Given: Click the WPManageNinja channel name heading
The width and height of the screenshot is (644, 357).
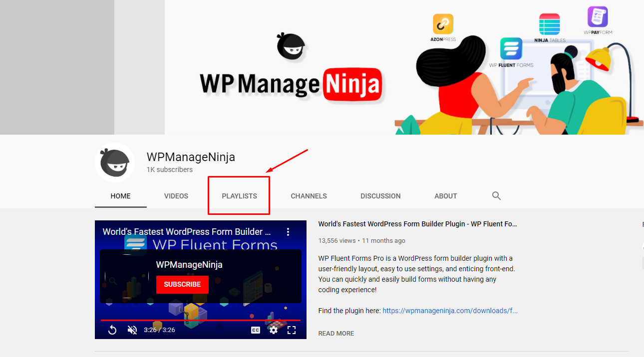Looking at the screenshot, I should (x=191, y=157).
